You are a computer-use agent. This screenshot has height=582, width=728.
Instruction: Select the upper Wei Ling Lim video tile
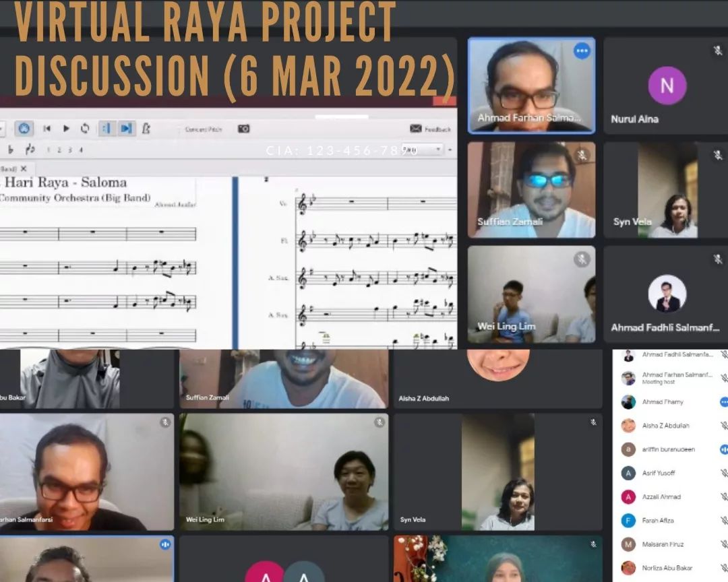pos(531,294)
